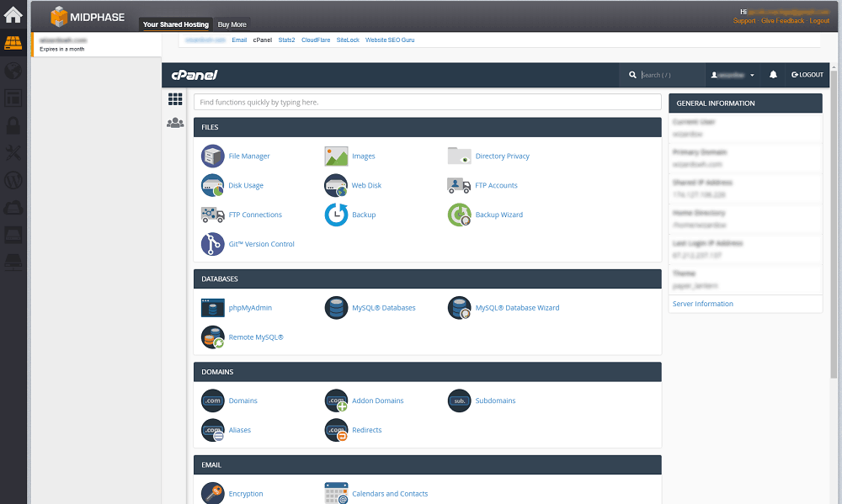
Task: Open the Stats2 sub-tab
Action: pos(287,40)
